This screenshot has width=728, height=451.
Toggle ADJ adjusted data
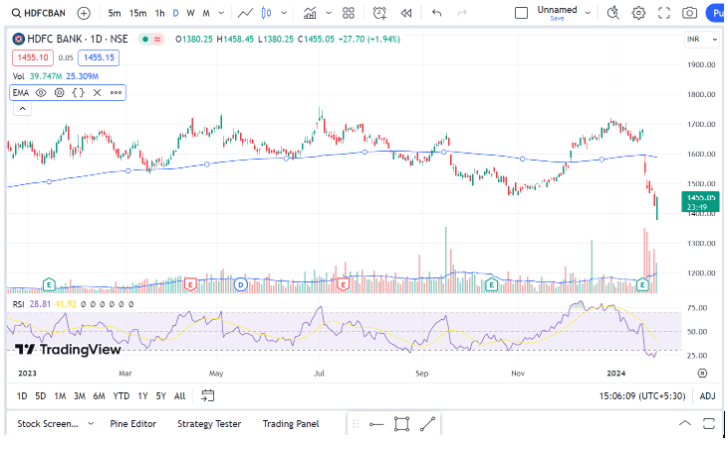pos(708,396)
